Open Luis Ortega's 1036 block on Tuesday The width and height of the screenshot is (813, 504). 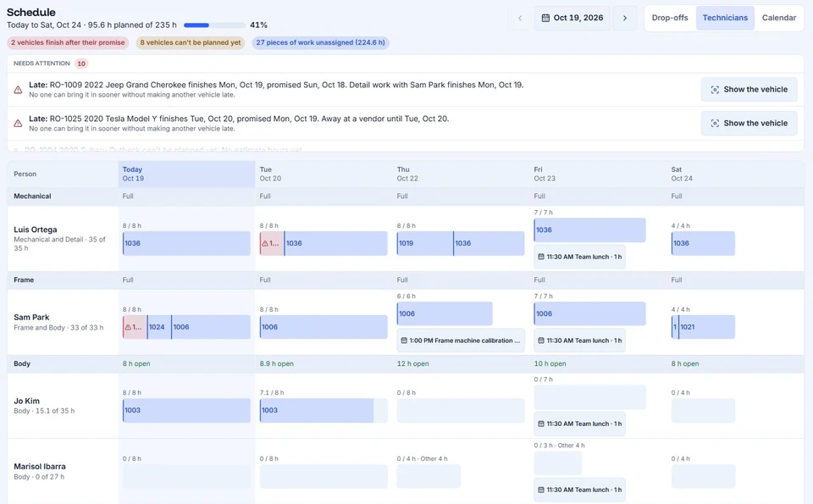[x=336, y=243]
